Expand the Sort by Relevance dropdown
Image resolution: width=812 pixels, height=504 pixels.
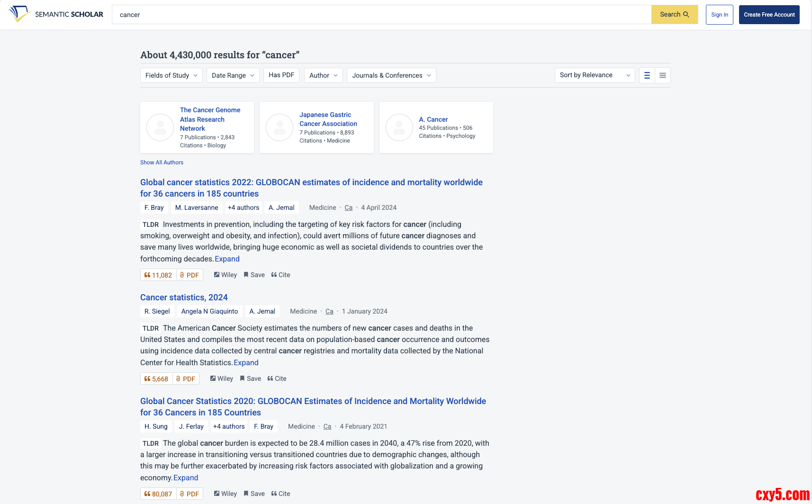595,75
